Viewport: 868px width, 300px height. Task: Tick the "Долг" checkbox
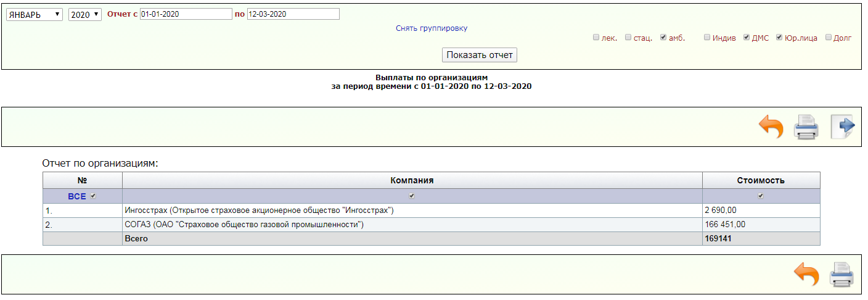829,38
